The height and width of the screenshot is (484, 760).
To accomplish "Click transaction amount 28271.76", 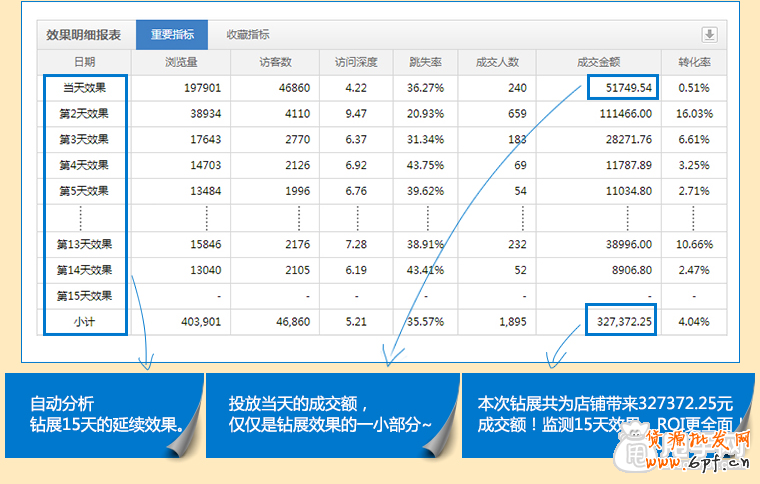I will pos(629,140).
